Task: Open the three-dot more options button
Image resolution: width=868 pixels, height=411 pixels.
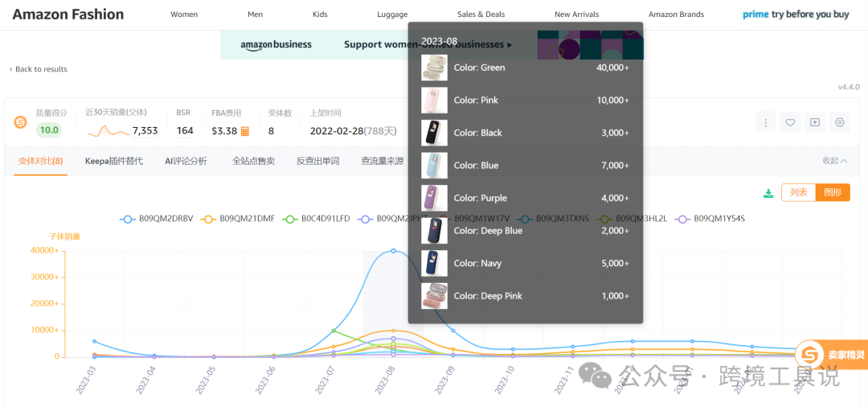Action: point(766,122)
